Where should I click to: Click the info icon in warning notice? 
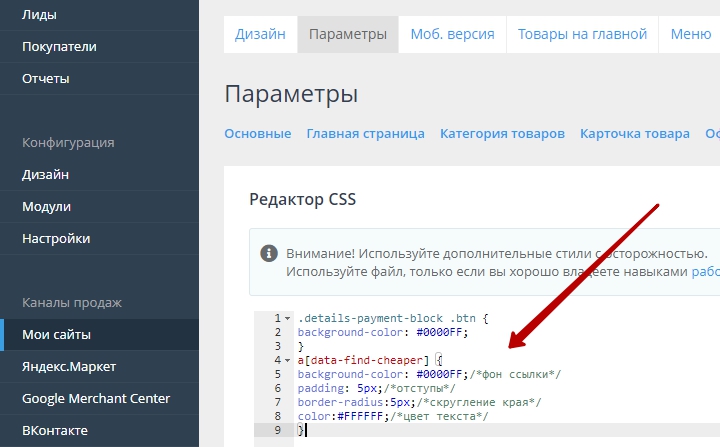268,254
